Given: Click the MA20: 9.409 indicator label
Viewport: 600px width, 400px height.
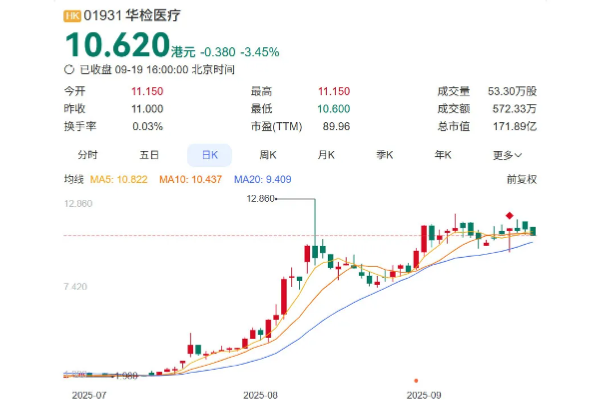Looking at the screenshot, I should pos(262,179).
